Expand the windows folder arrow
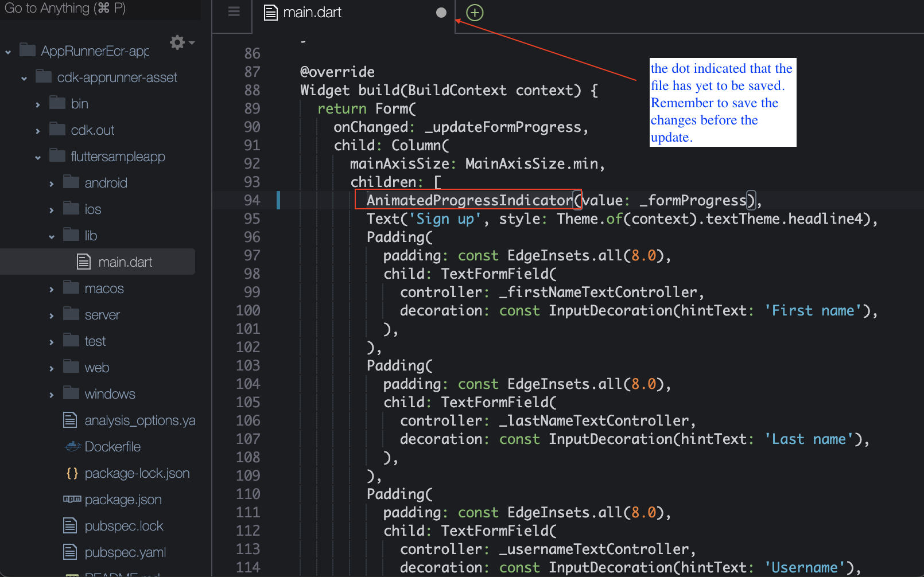The height and width of the screenshot is (577, 924). coord(52,395)
